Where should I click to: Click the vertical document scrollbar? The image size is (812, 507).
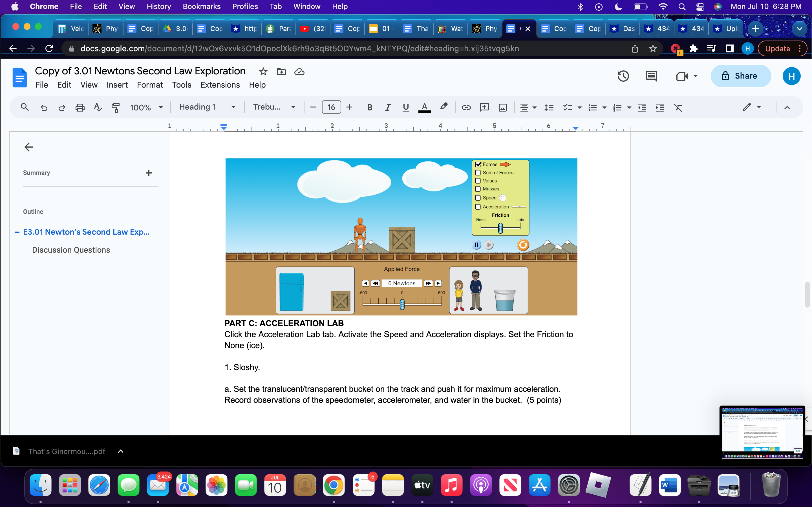click(x=807, y=295)
